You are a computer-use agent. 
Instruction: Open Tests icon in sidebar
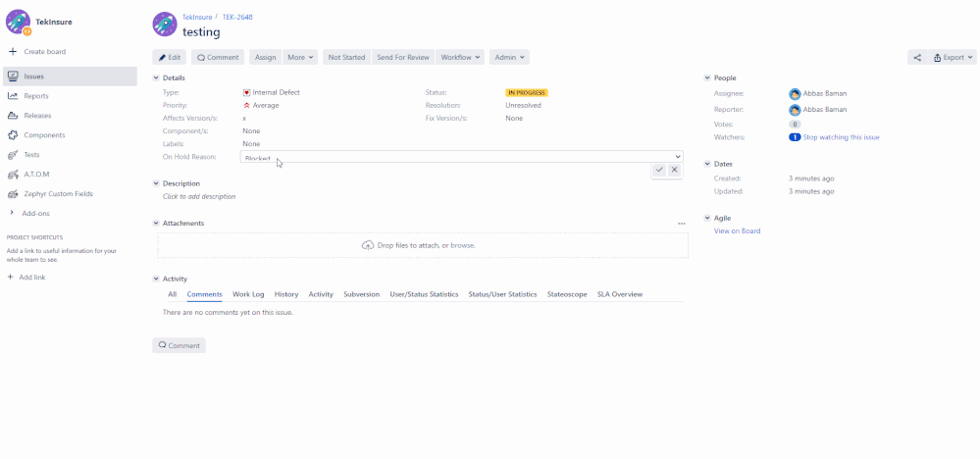(13, 154)
